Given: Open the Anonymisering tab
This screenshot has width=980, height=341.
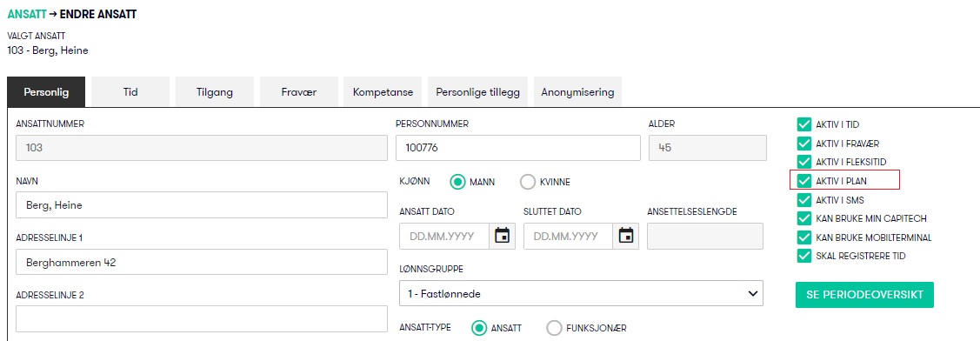Looking at the screenshot, I should (577, 92).
